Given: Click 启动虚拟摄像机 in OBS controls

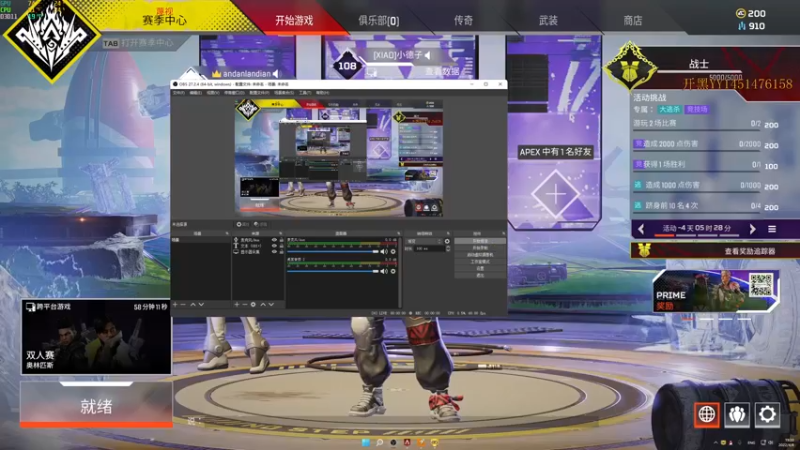Looking at the screenshot, I should click(x=480, y=255).
